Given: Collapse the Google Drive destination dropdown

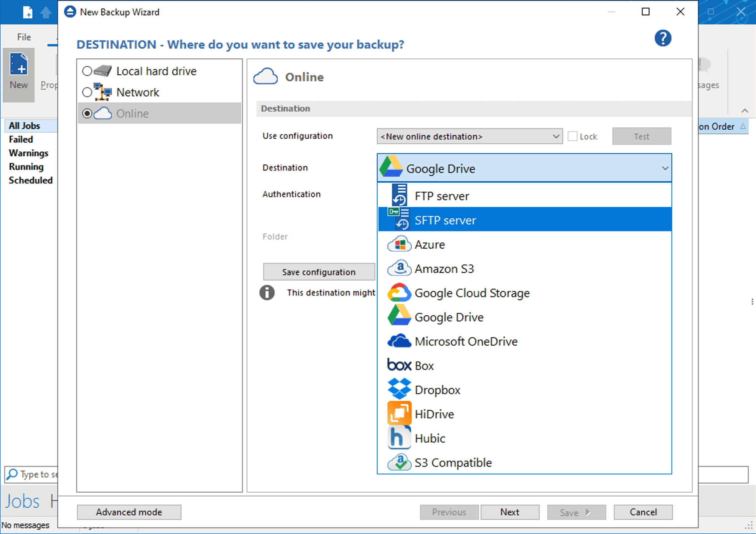Looking at the screenshot, I should coord(665,168).
